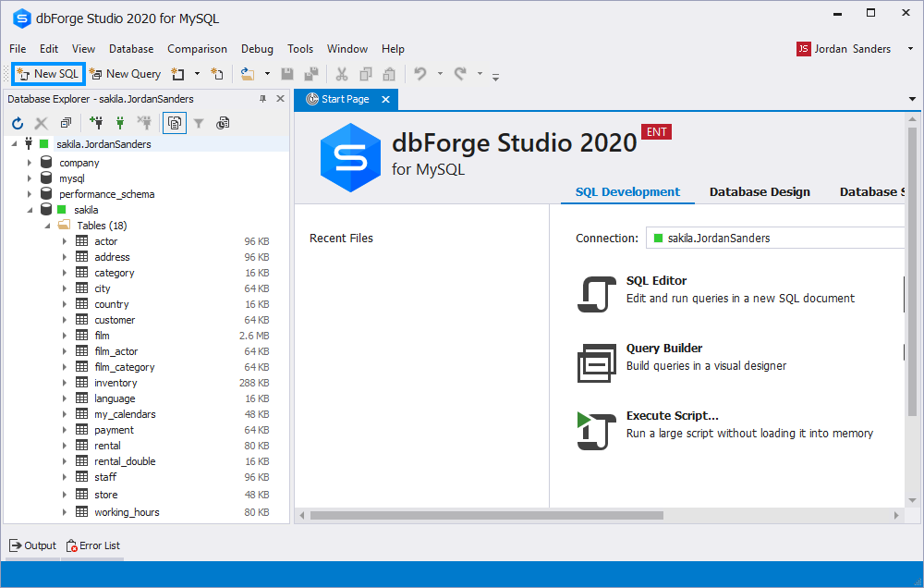Image resolution: width=924 pixels, height=588 pixels.
Task: Click the Delete X icon in Database Explorer
Action: pos(41,123)
